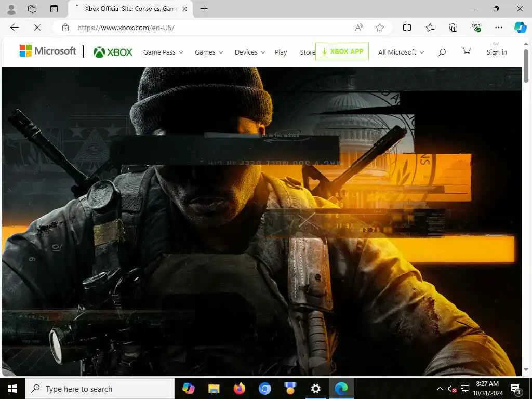Open the Windows Start menu
The width and height of the screenshot is (532, 399).
pos(12,389)
